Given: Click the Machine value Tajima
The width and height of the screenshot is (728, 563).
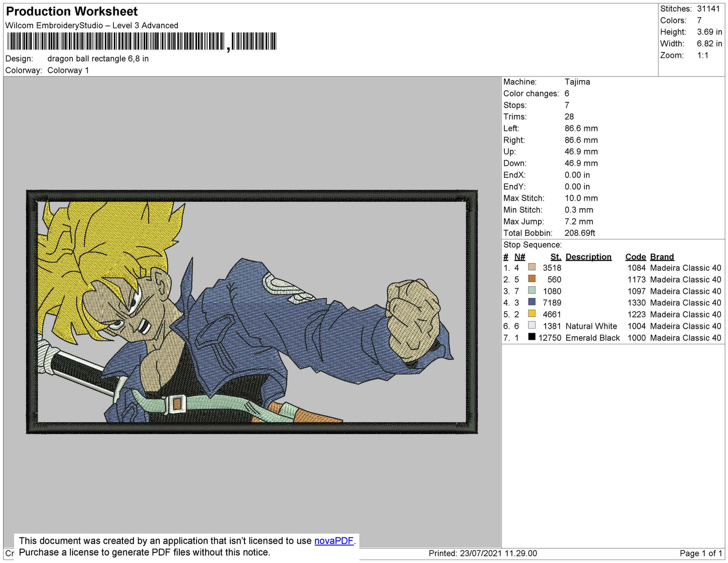Looking at the screenshot, I should 577,82.
